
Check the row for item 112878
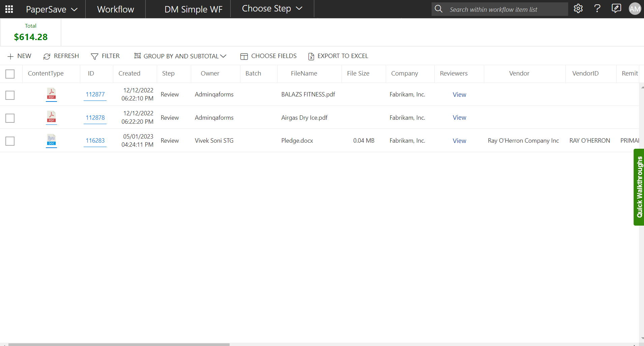tap(10, 118)
